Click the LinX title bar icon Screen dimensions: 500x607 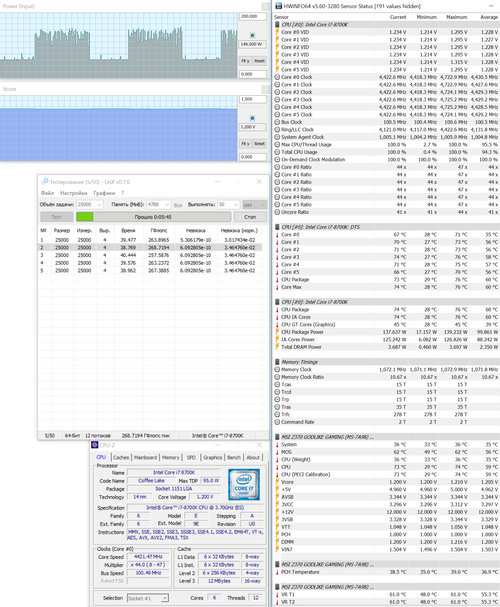[x=45, y=182]
